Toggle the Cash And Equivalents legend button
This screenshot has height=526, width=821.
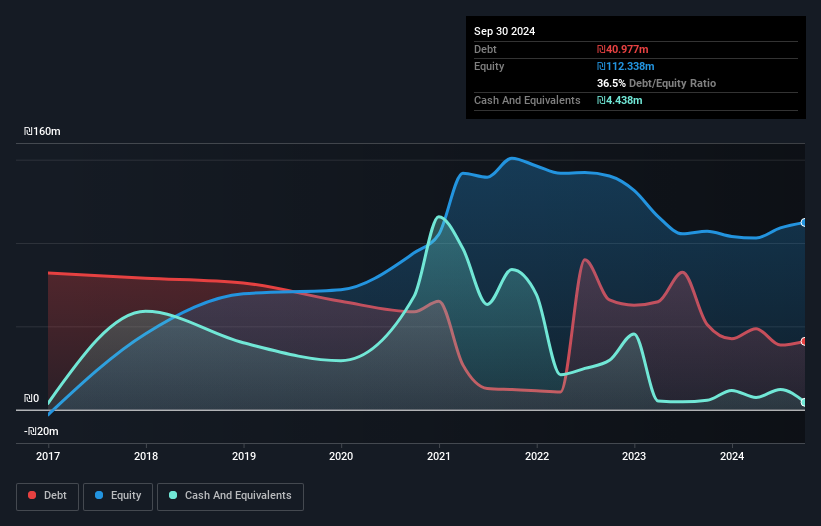(230, 496)
